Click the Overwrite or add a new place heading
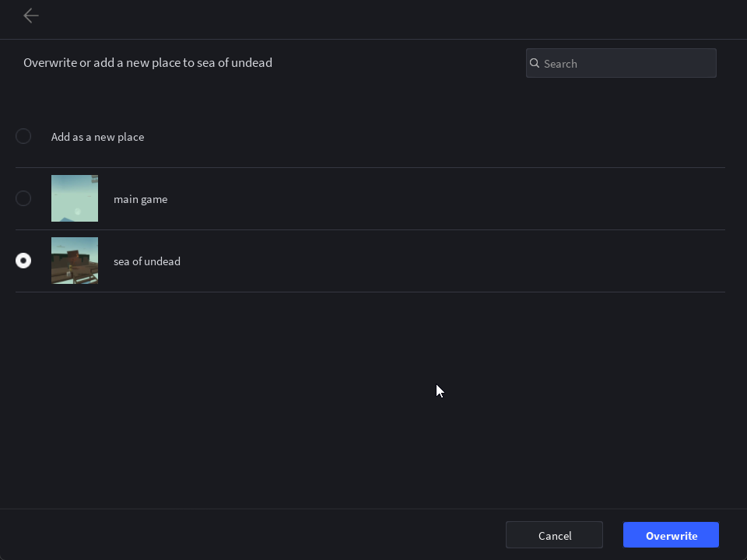 coord(148,63)
